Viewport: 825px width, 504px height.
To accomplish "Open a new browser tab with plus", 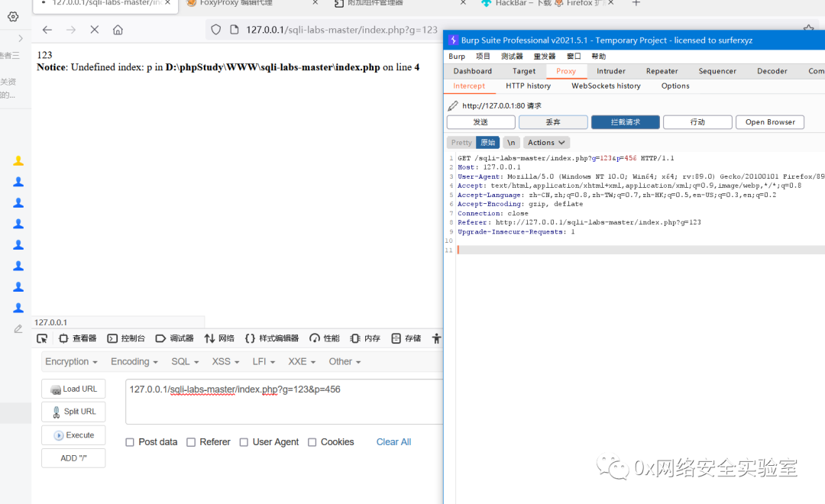I will 636,3.
